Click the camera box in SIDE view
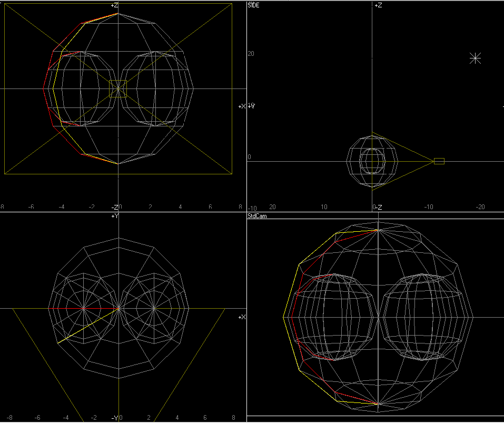This screenshot has height=423, width=504. (x=439, y=161)
